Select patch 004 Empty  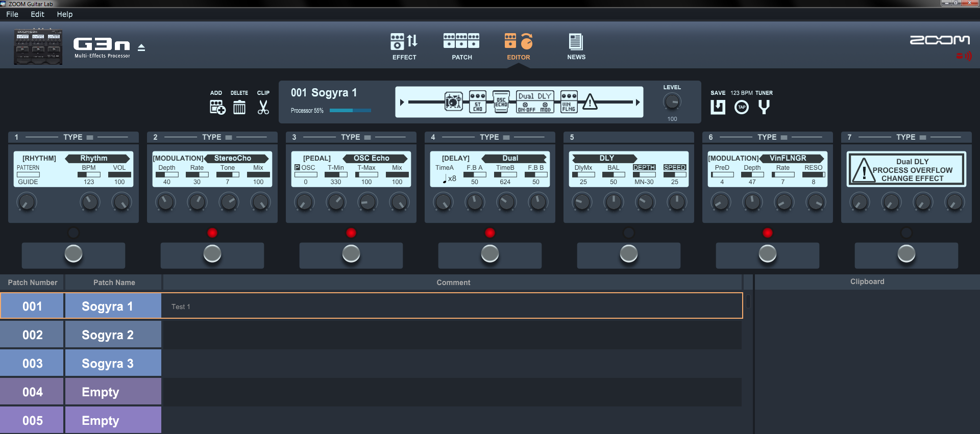[81, 392]
